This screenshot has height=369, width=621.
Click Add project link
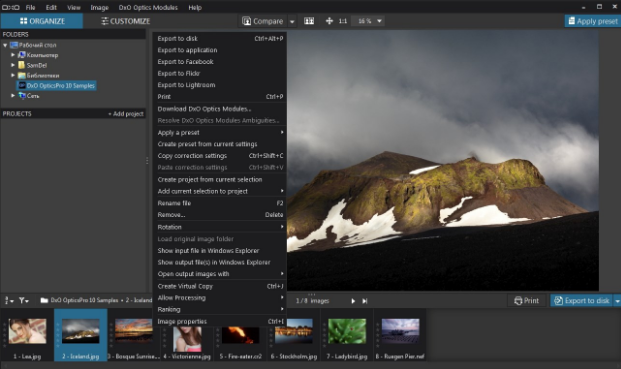pos(126,114)
